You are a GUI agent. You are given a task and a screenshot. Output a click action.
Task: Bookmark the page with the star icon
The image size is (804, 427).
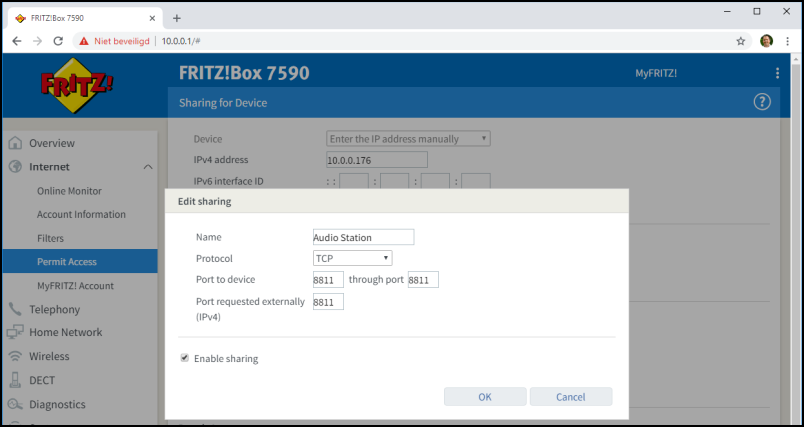pyautogui.click(x=740, y=41)
